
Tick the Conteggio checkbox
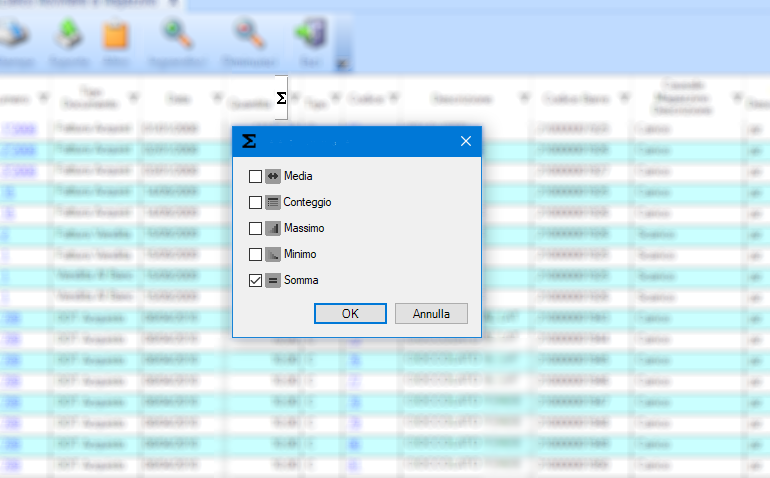coord(255,202)
